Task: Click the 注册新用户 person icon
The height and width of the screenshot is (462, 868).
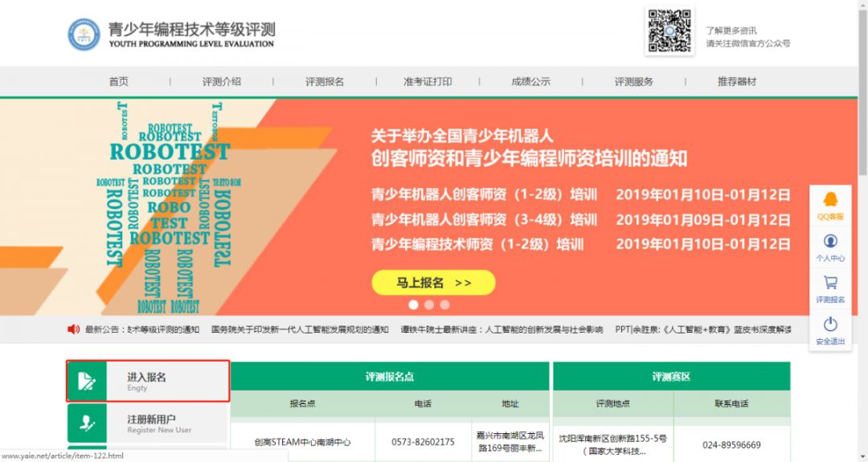Action: tap(87, 423)
